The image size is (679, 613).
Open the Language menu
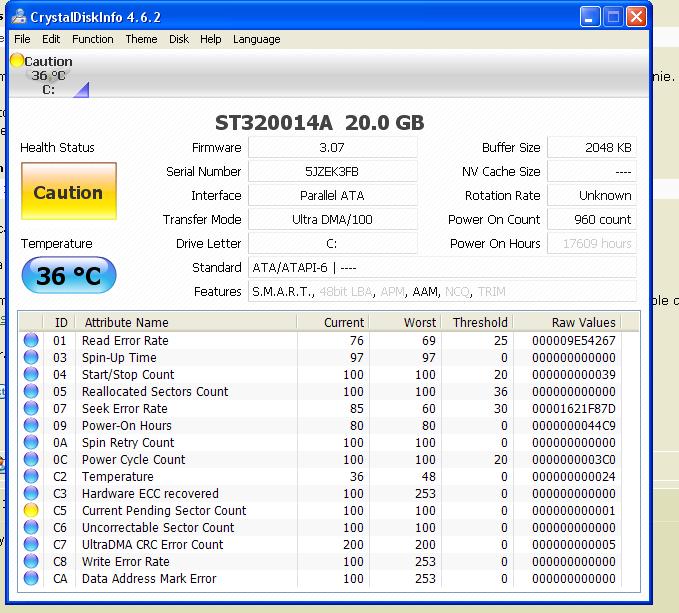tap(256, 39)
